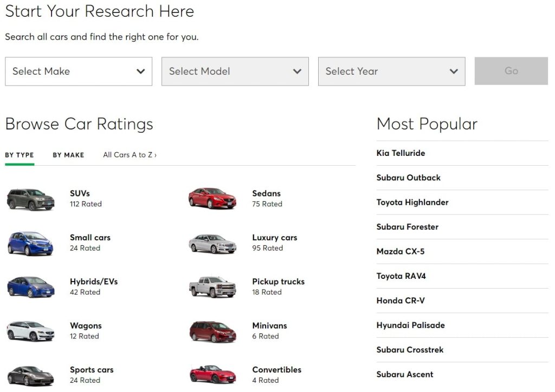
Task: Click the "75 Rated" count under Sedans
Action: click(x=267, y=204)
